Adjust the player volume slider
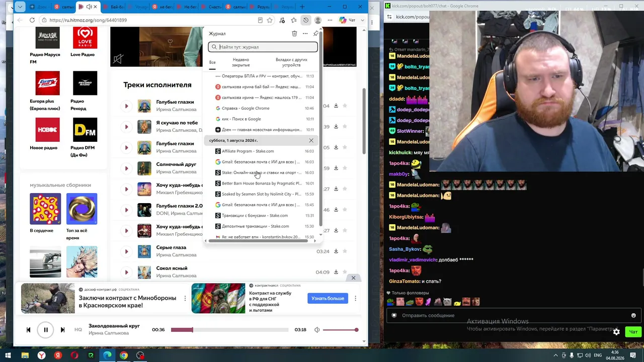 click(341, 330)
